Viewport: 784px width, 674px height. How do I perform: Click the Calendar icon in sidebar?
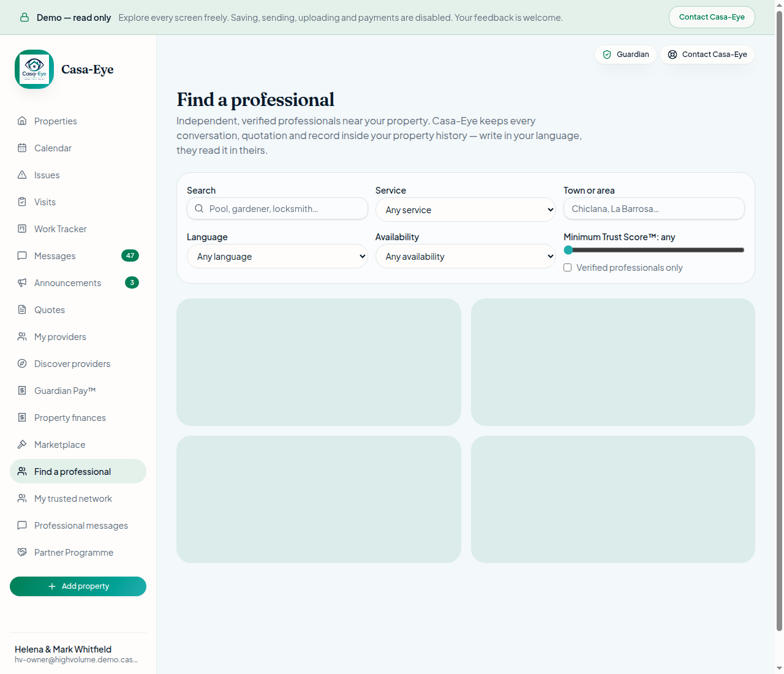[22, 148]
